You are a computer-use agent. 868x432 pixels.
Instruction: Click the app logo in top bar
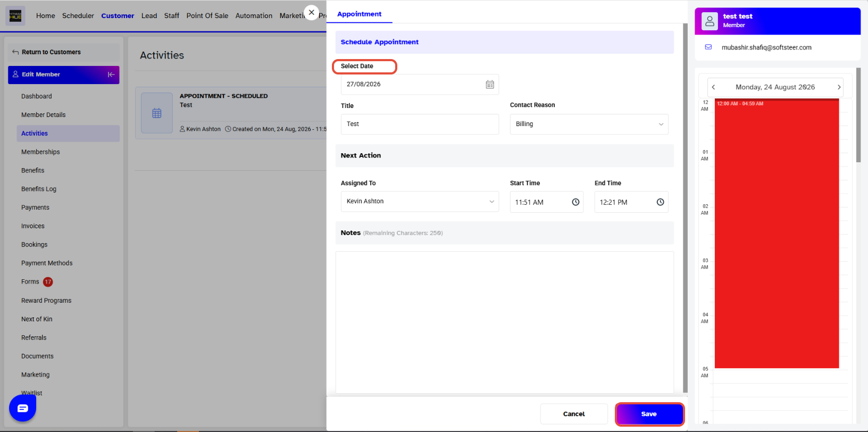15,16
